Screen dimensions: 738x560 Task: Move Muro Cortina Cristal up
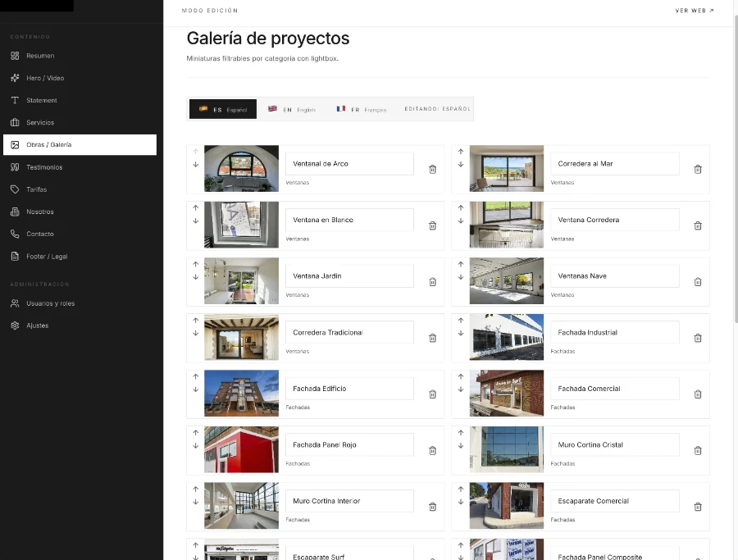click(461, 432)
